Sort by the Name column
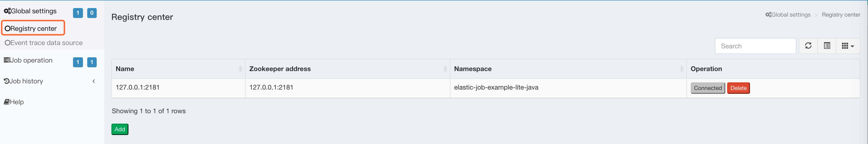Image resolution: width=868 pixels, height=144 pixels. point(240,69)
